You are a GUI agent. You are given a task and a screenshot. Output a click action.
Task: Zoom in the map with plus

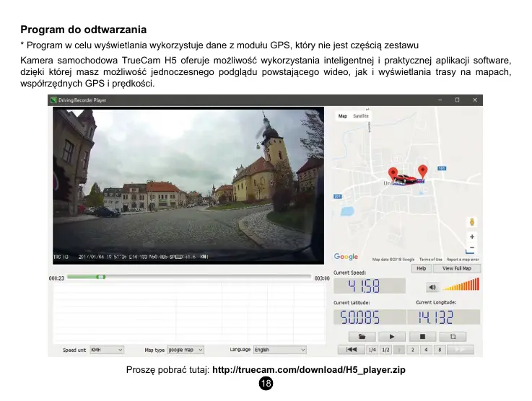(x=472, y=237)
